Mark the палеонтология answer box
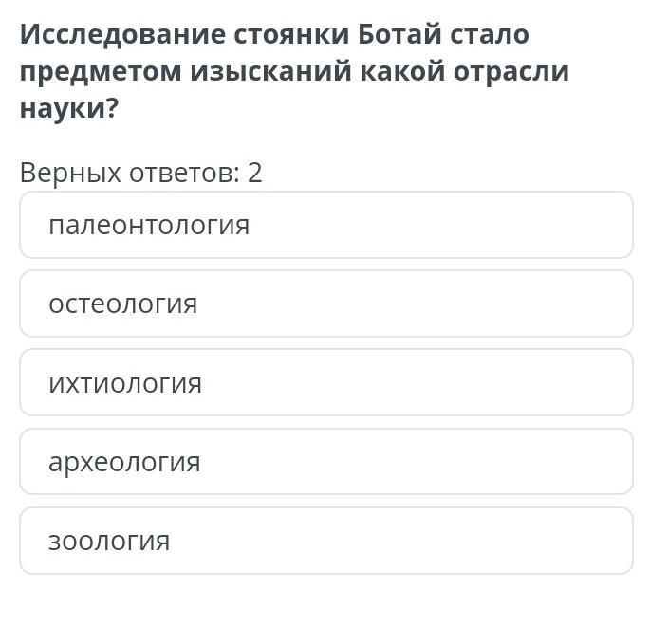This screenshot has height=644, width=668. tap(326, 225)
